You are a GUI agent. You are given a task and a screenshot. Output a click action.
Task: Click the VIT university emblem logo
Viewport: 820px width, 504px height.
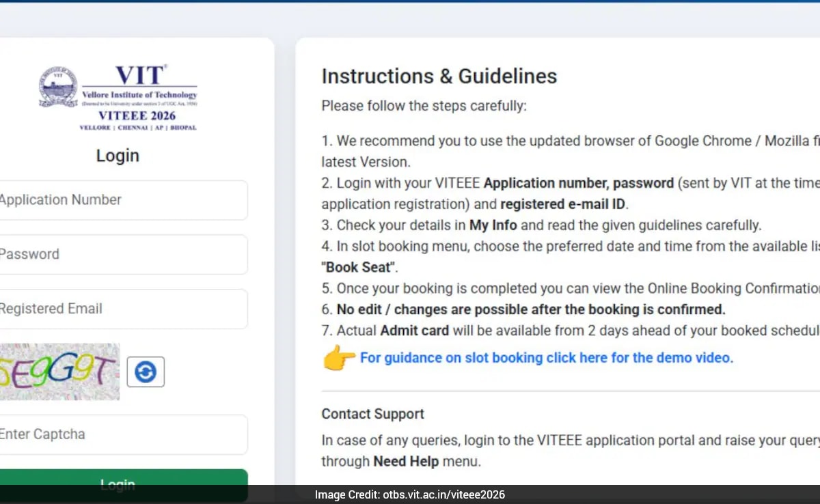tap(58, 87)
